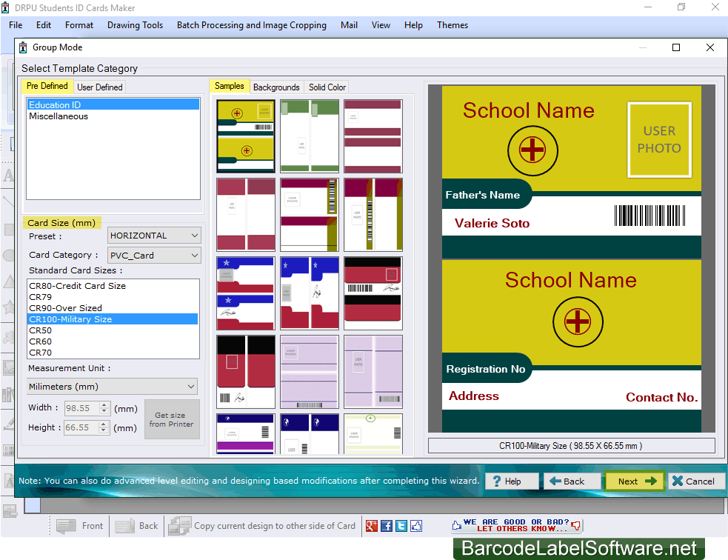Select the Miscellaneous template category
This screenshot has height=560, width=728.
[59, 116]
